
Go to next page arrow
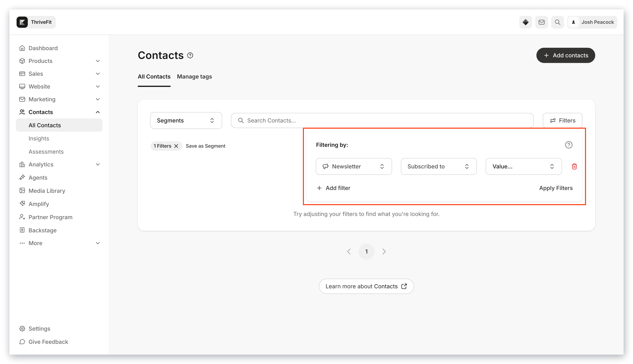[x=384, y=251]
